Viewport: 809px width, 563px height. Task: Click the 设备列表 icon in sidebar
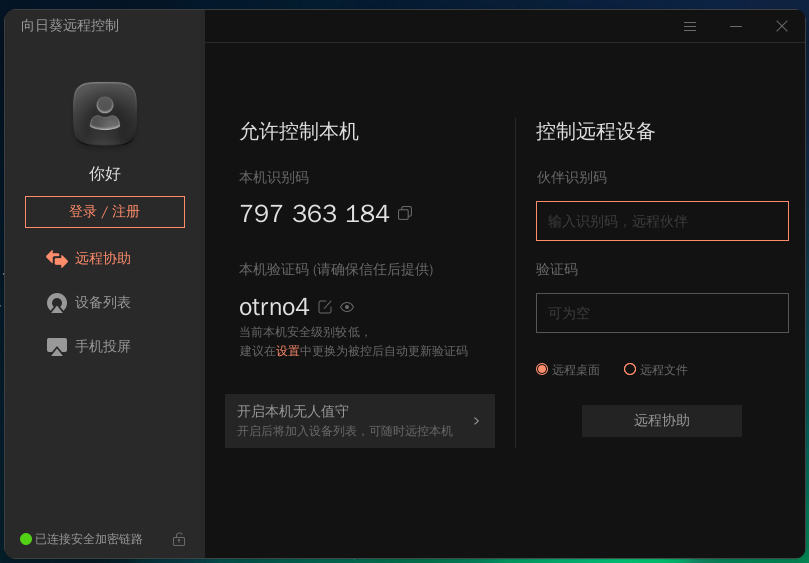click(57, 303)
